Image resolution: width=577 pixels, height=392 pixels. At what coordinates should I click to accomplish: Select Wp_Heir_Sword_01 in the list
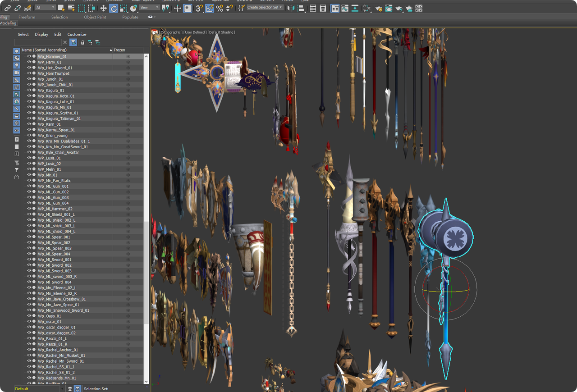coord(55,68)
